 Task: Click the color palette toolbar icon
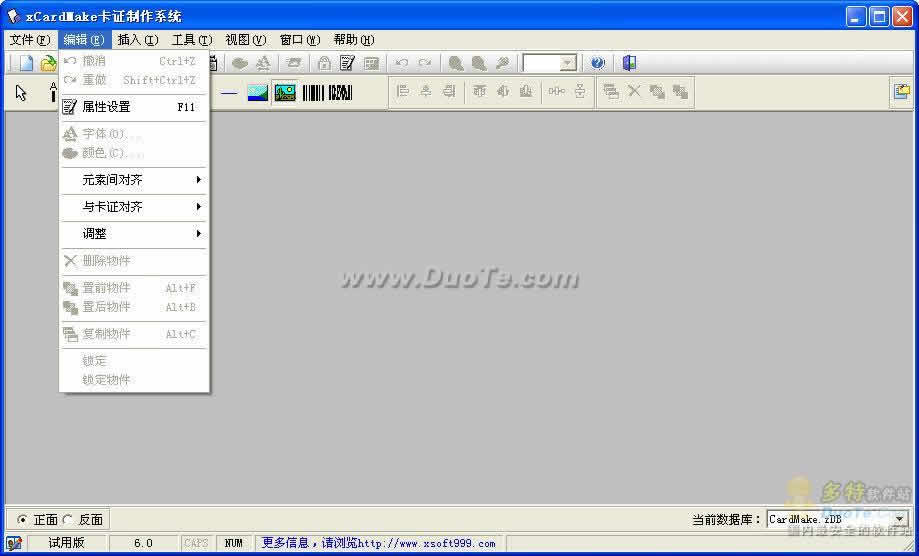pyautogui.click(x=240, y=63)
